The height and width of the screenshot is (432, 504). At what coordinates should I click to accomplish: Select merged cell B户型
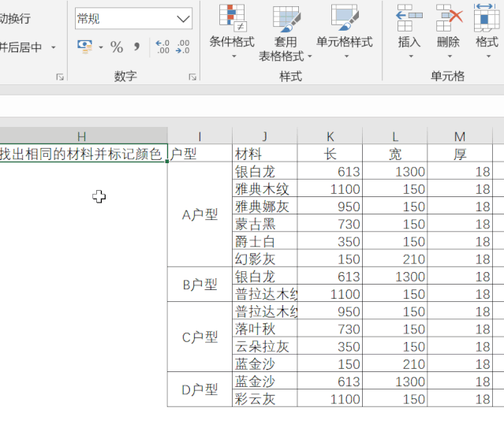pos(200,285)
